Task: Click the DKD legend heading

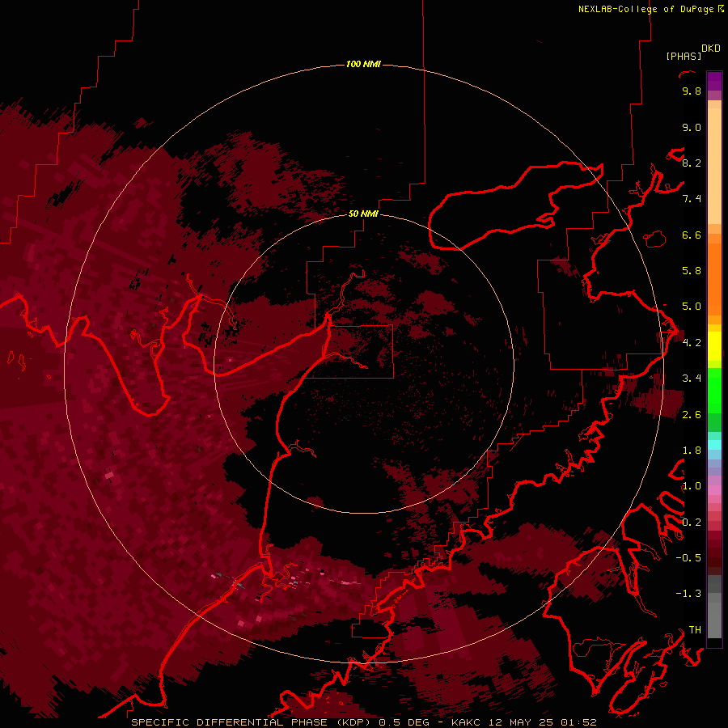Action: [711, 49]
